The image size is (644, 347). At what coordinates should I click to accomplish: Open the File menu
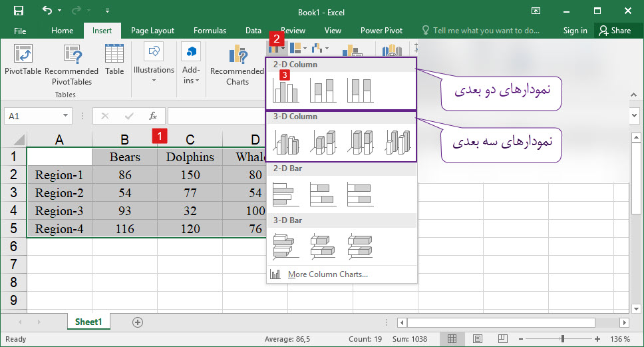20,31
